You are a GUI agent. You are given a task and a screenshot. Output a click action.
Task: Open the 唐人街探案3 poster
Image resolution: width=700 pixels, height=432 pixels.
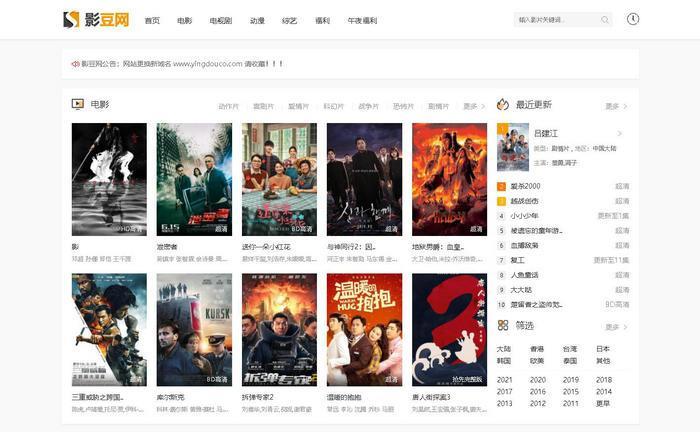click(450, 330)
